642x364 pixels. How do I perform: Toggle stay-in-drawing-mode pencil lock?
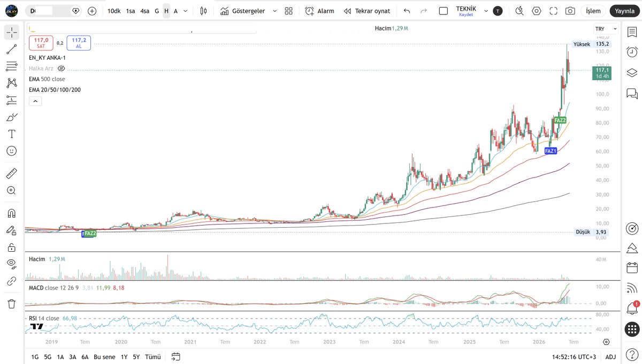(11, 230)
